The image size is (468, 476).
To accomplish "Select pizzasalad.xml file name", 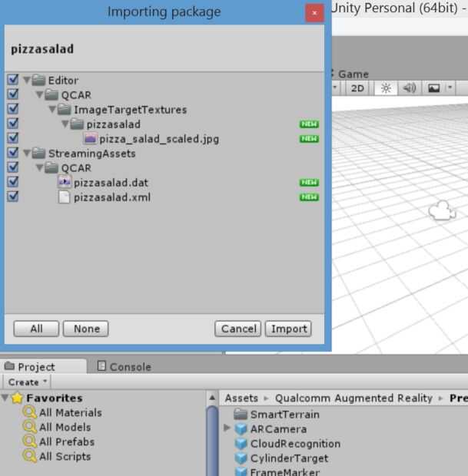I will pos(112,197).
